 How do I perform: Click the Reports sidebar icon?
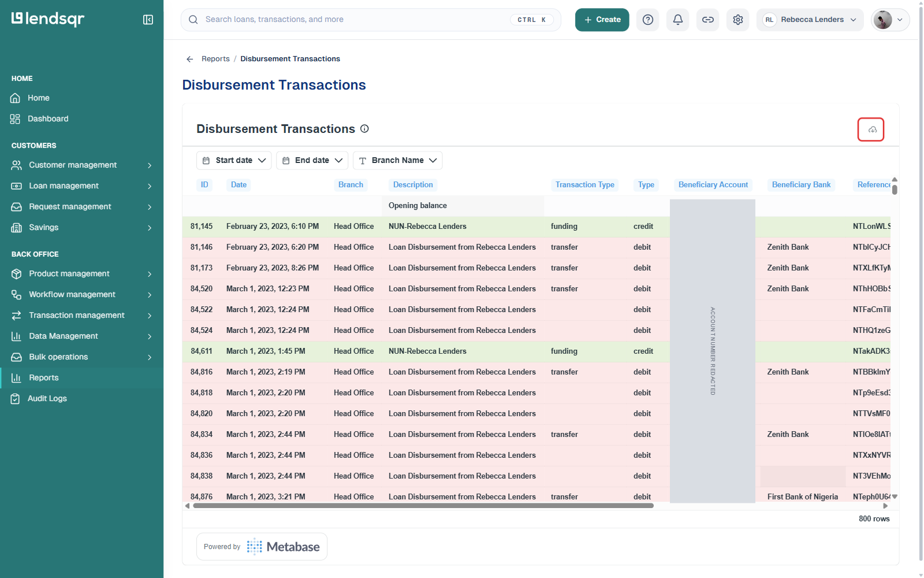tap(17, 378)
